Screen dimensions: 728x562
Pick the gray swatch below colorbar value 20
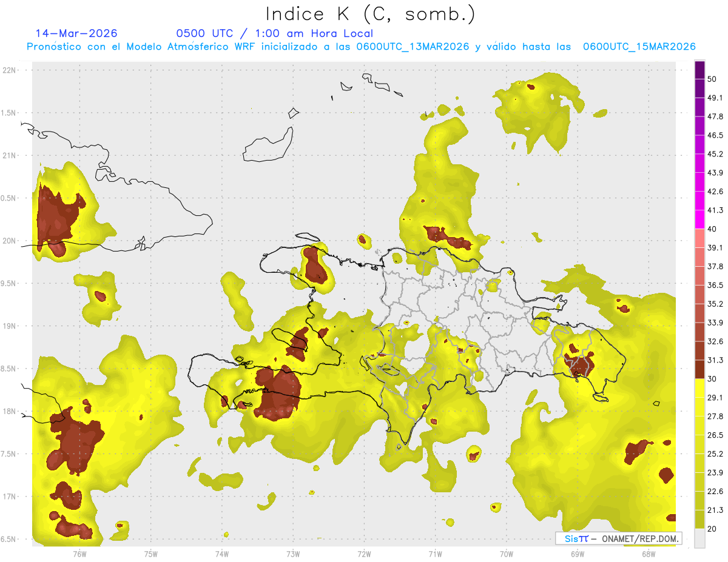click(699, 538)
